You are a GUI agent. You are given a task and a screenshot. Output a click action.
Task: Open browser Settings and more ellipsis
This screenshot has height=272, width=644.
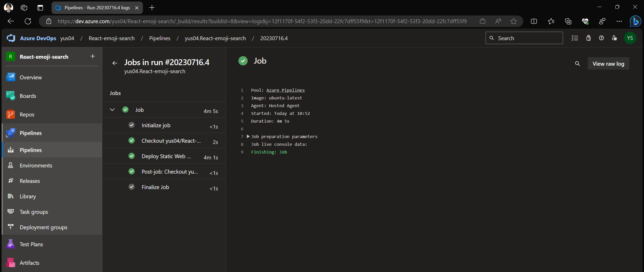619,21
